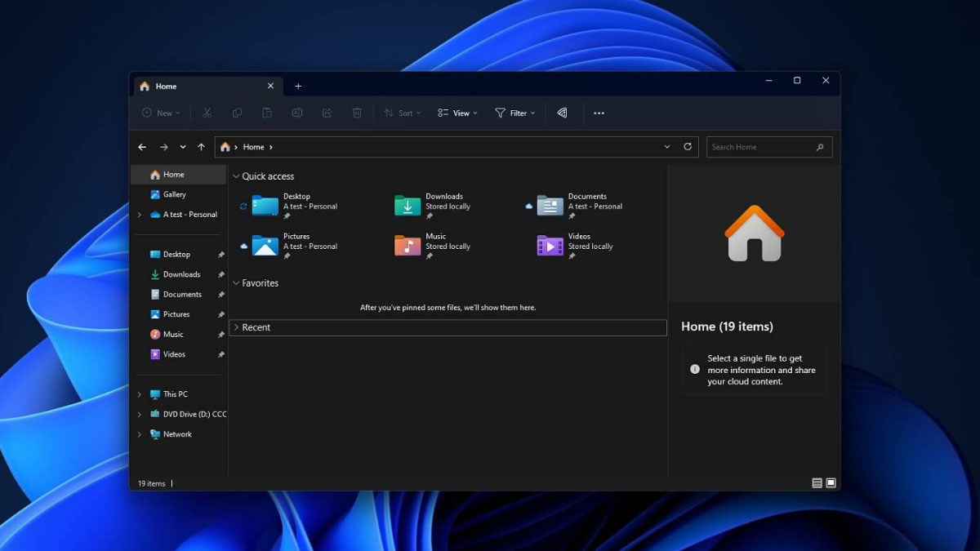Open the Sort dropdown

[403, 113]
